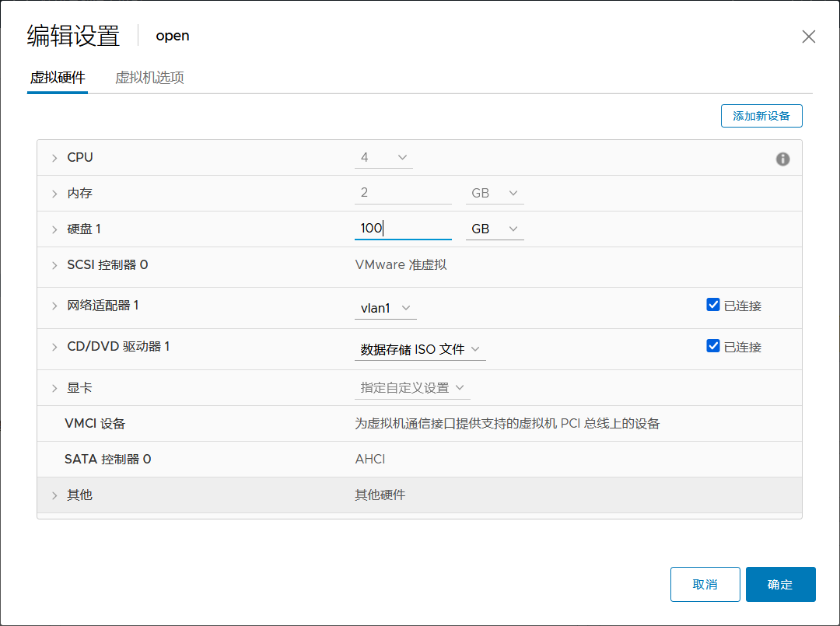Click the CPU info icon

[783, 158]
